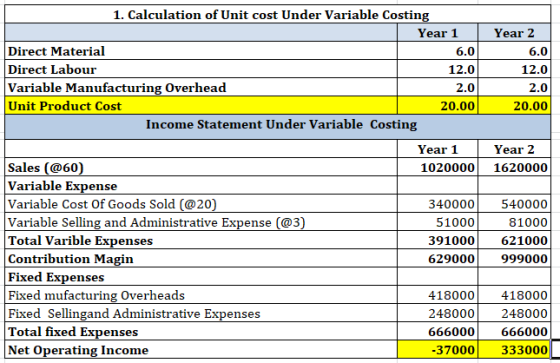
Task: Click "Fixed Sellingand Administrative Expenses" label
Action: [x=201, y=313]
